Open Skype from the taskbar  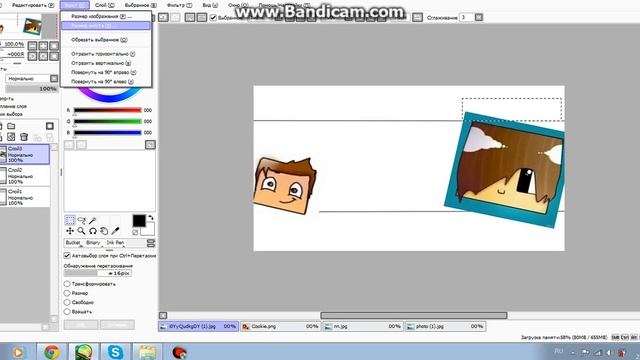[x=115, y=352]
